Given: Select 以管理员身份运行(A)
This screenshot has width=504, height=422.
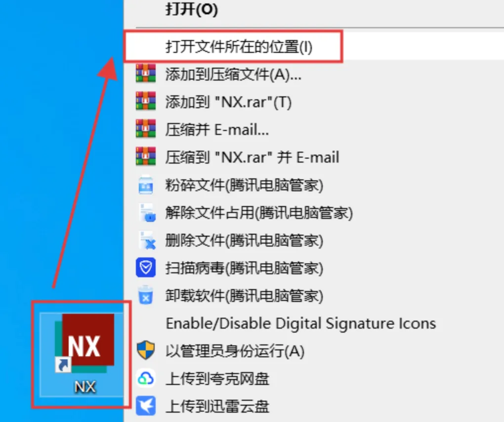Looking at the screenshot, I should 235,351.
